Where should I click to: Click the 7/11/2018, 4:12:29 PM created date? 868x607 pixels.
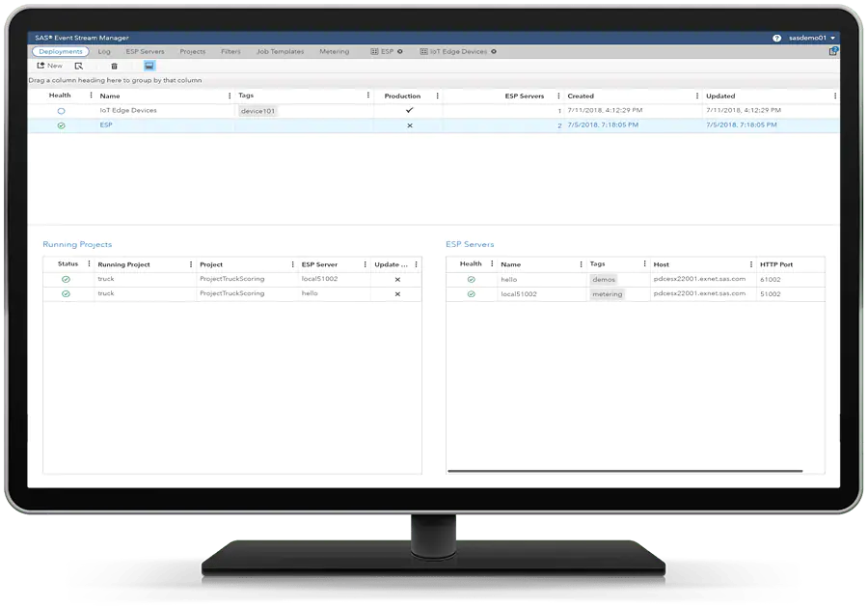click(x=605, y=110)
